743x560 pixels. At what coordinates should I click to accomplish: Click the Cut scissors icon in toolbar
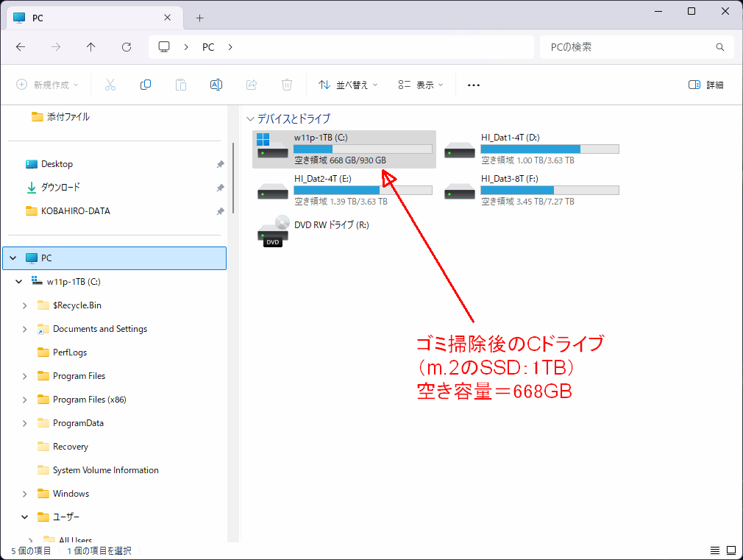point(110,85)
